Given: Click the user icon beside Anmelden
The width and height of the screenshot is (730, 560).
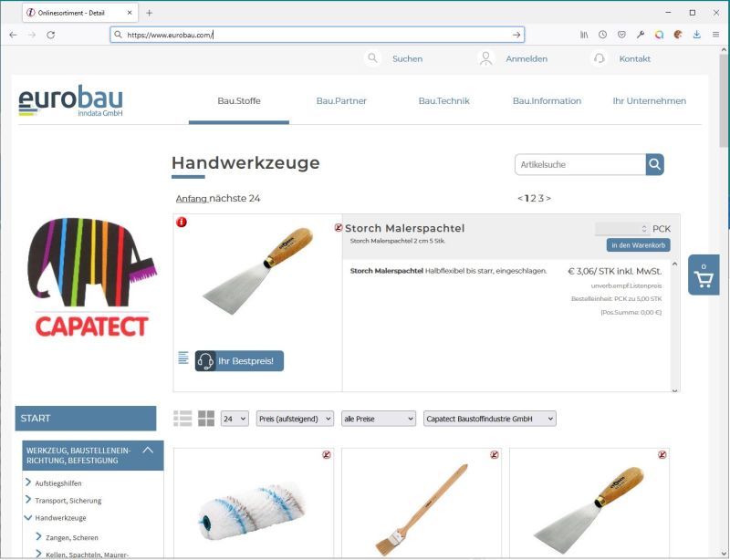Looking at the screenshot, I should (486, 58).
